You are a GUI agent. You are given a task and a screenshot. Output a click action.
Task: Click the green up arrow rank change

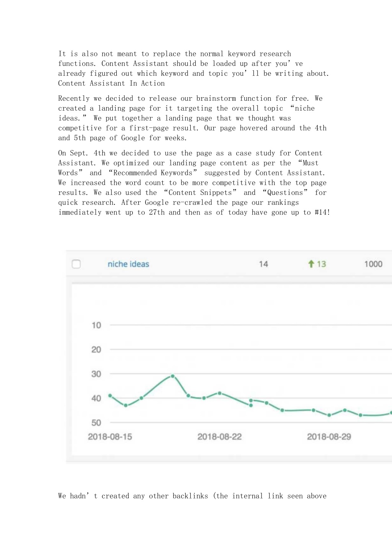(311, 264)
